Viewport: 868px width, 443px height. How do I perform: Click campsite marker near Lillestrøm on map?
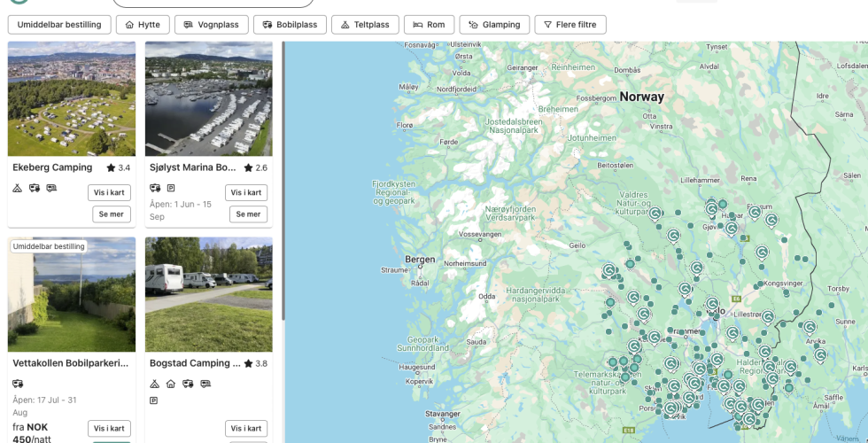tap(767, 316)
